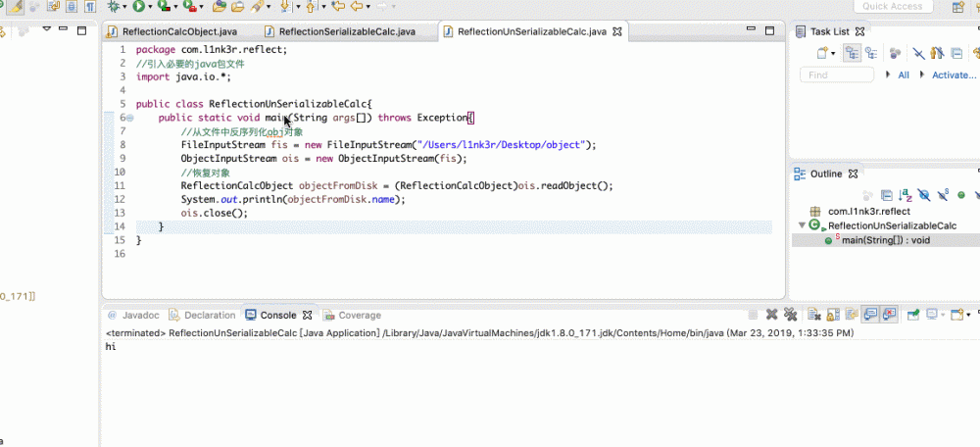Click Open Console new icon
This screenshot has height=447, width=980.
[x=956, y=315]
